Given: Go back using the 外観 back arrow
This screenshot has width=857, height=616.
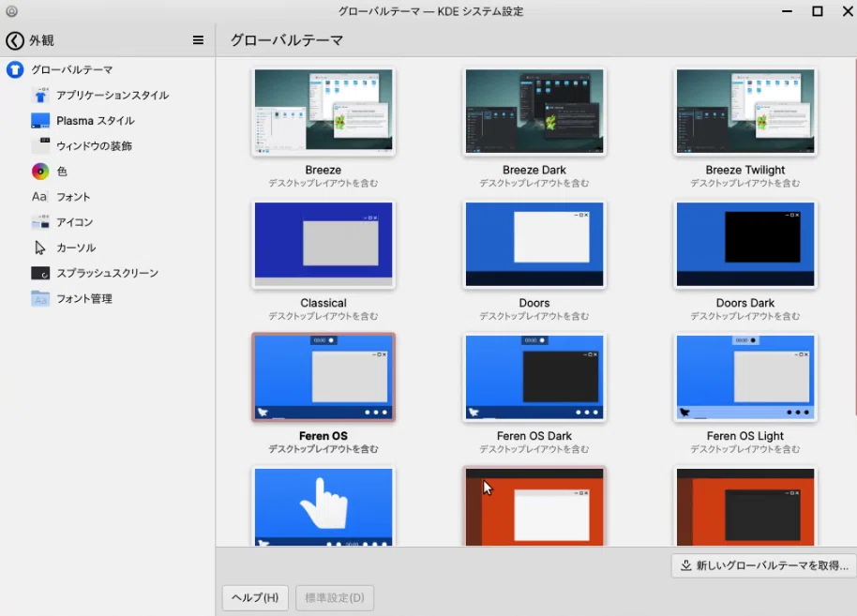Looking at the screenshot, I should (x=15, y=40).
